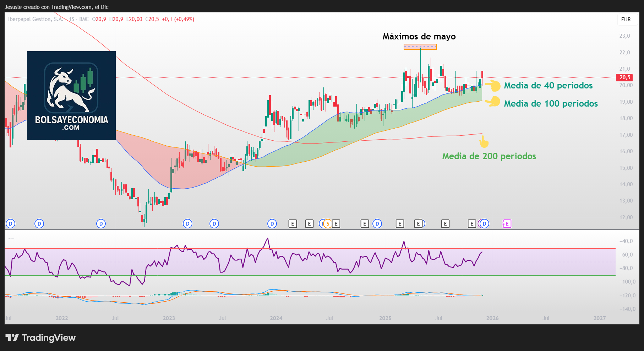
Task: Select the 'Media de 40 periodos' label
Action: pyautogui.click(x=548, y=86)
